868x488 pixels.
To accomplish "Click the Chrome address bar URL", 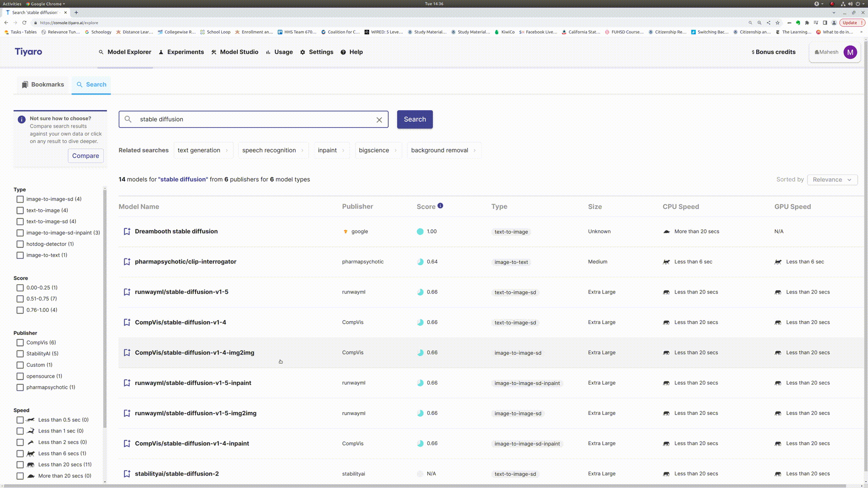I will coord(69,23).
